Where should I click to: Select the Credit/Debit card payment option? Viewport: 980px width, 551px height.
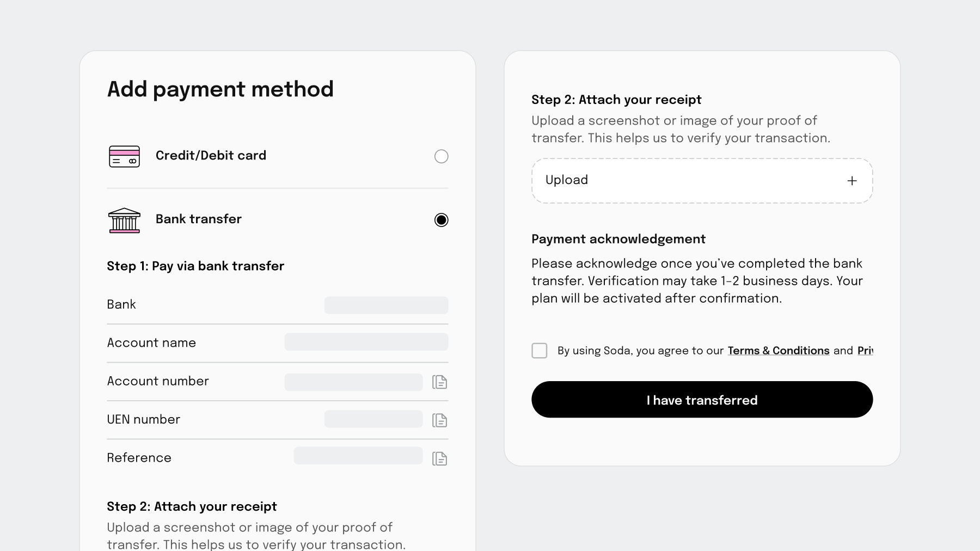coord(441,156)
